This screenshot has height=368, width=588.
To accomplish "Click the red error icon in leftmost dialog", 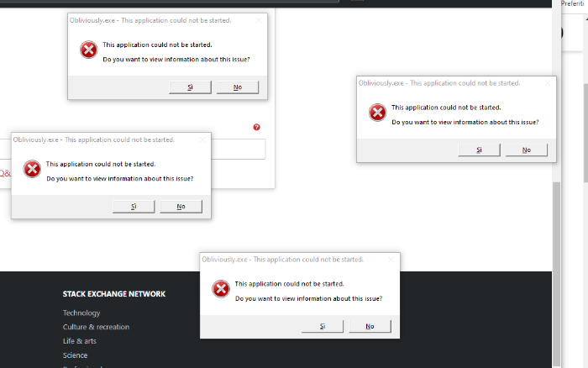I will [x=32, y=170].
